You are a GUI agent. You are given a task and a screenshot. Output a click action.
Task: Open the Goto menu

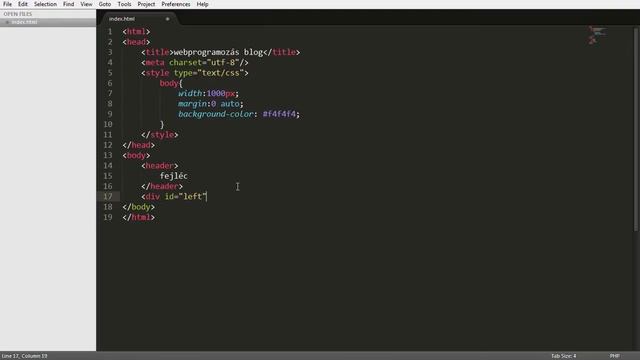(105, 4)
